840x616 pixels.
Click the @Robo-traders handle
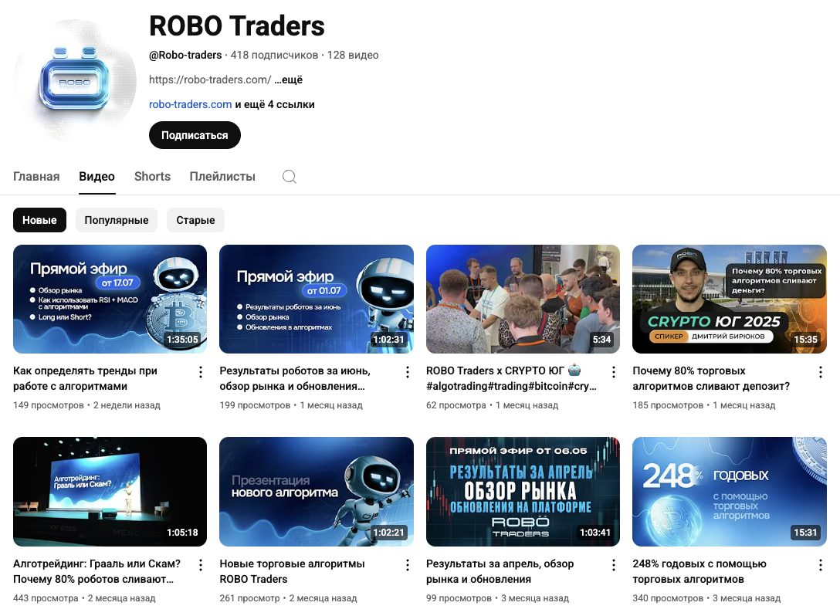[x=185, y=55]
